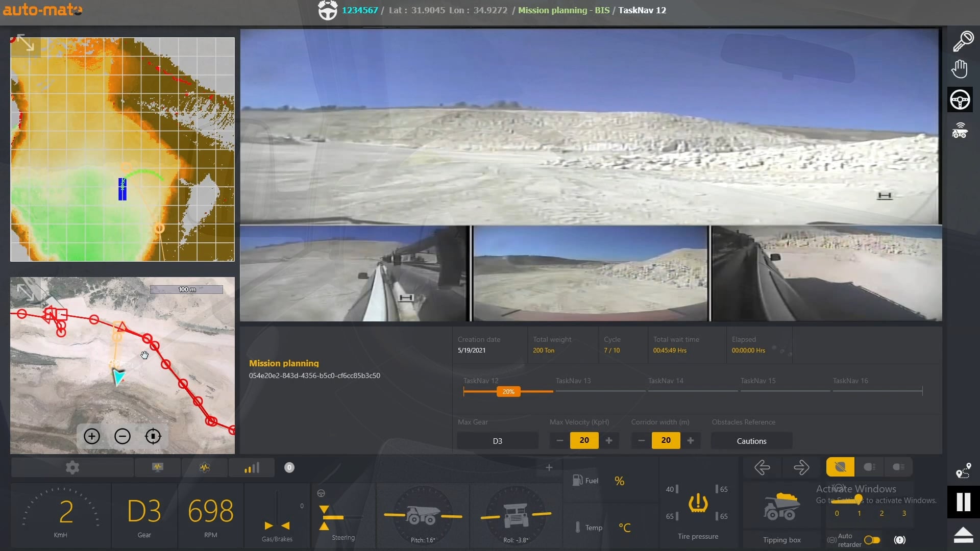Increase the Corridor width value
The image size is (980, 551).
click(691, 440)
